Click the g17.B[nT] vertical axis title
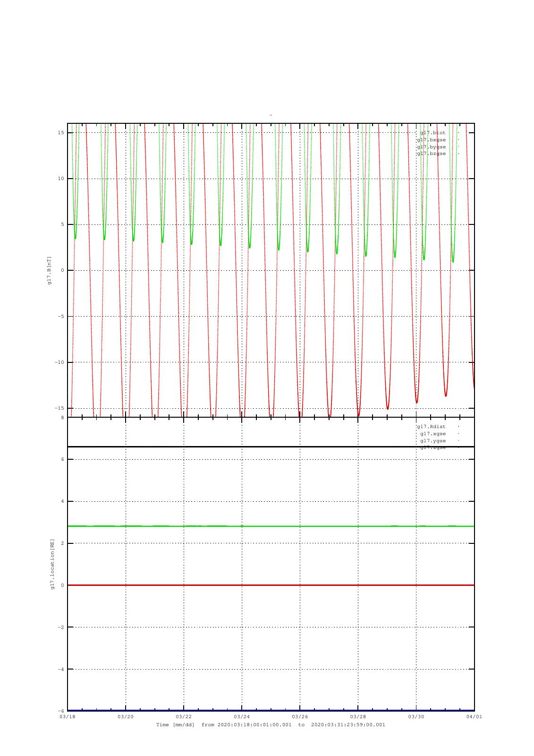 [49, 270]
